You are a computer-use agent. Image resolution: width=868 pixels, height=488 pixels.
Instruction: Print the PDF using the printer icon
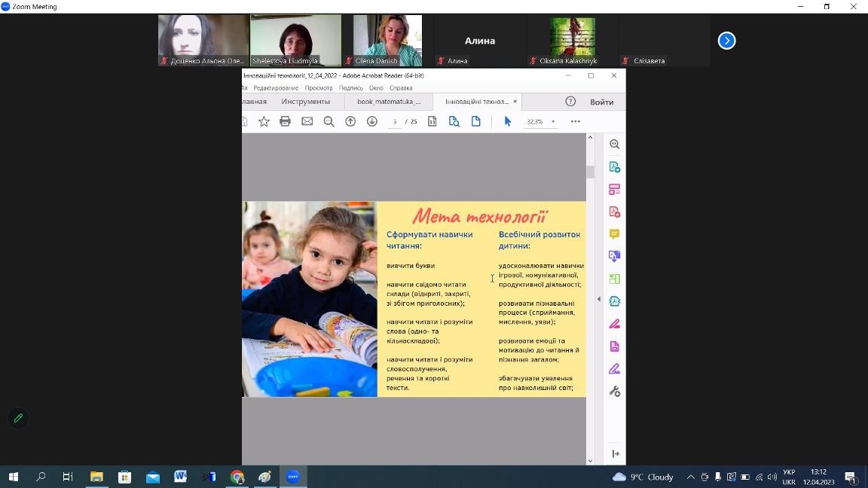[285, 121]
